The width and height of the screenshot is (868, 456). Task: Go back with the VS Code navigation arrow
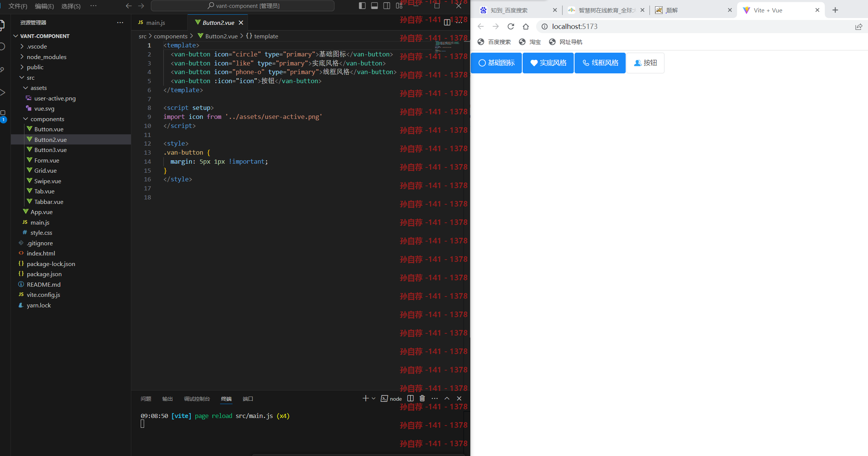pyautogui.click(x=129, y=6)
